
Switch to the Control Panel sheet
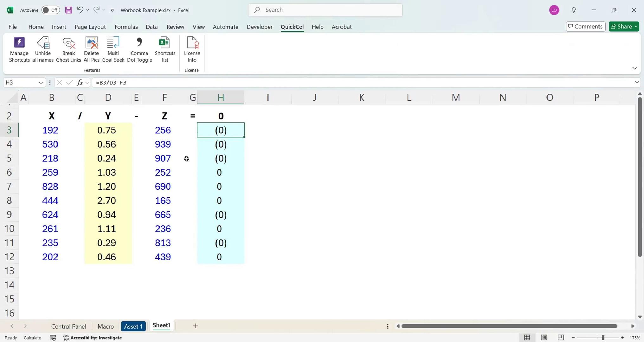pyautogui.click(x=68, y=326)
